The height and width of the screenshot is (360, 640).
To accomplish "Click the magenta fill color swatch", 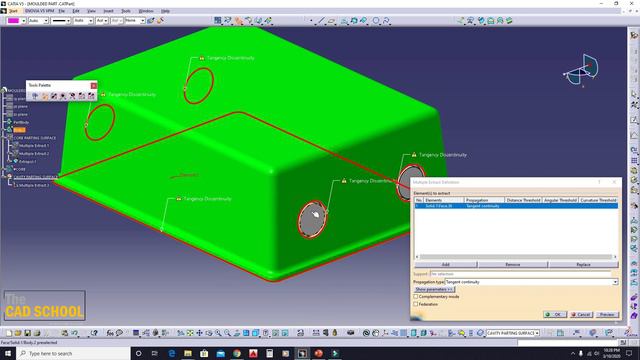I will point(13,20).
